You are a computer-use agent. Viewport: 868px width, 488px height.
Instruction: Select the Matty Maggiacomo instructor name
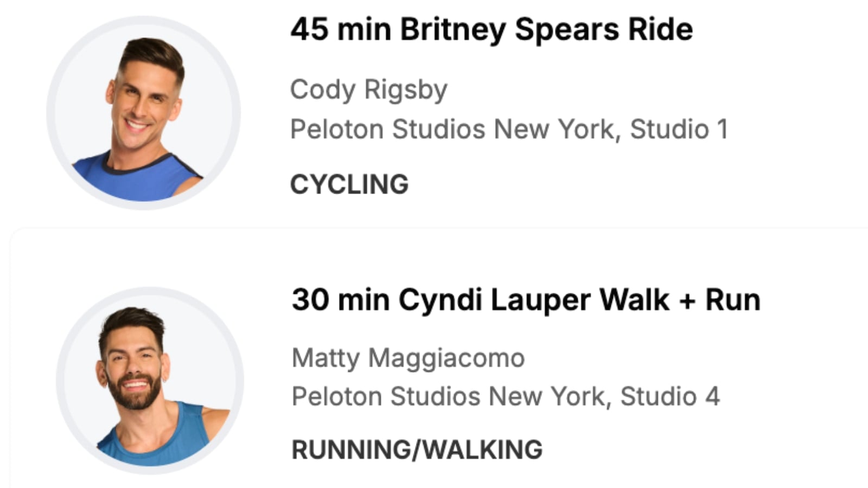click(x=408, y=358)
